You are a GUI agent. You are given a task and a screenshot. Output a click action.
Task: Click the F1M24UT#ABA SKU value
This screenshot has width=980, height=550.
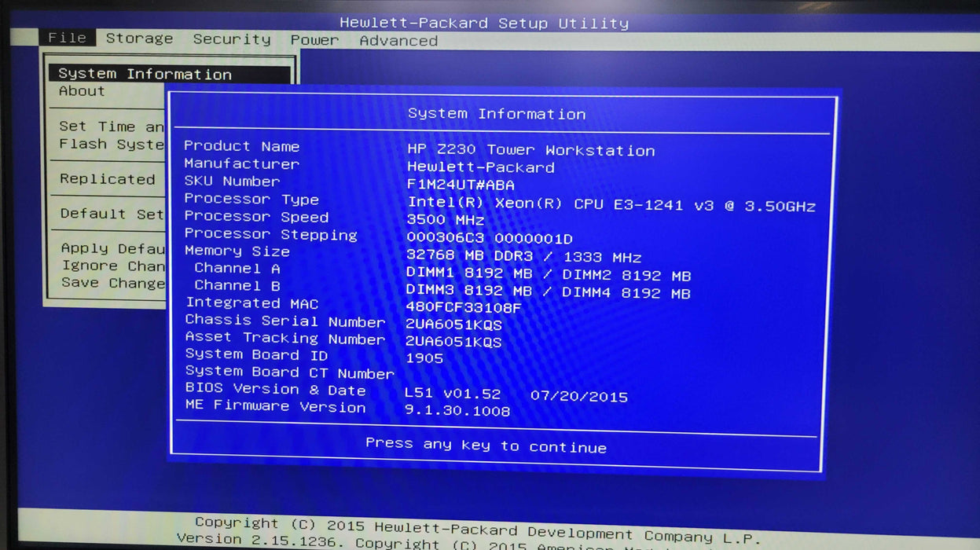(x=461, y=185)
